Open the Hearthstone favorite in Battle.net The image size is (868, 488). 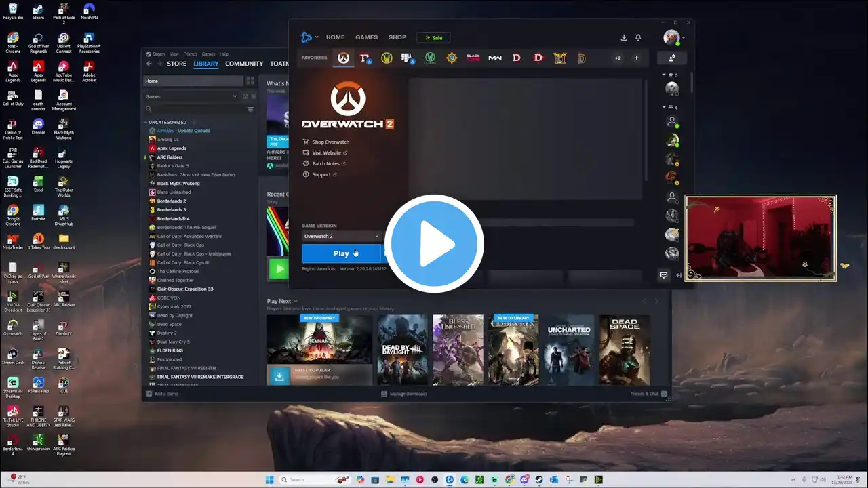452,58
